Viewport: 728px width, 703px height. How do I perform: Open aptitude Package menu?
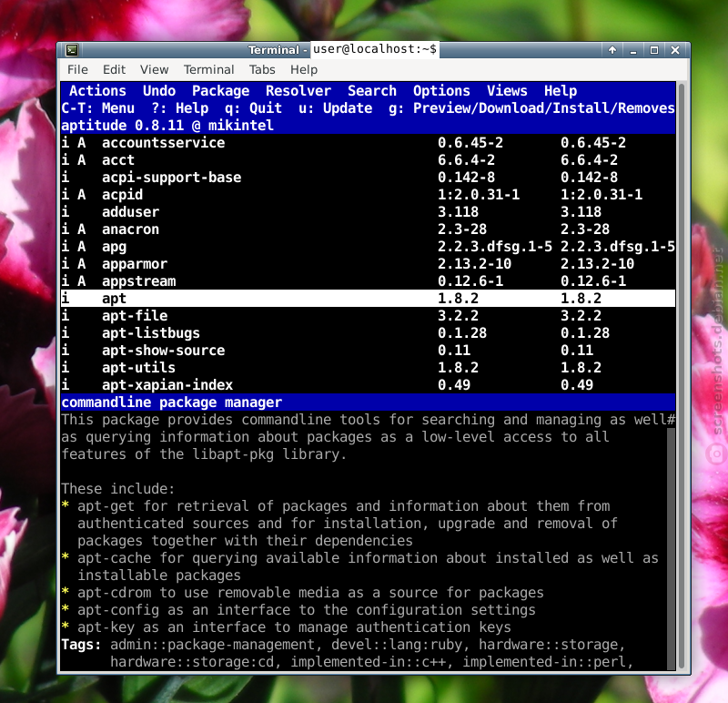pyautogui.click(x=220, y=90)
